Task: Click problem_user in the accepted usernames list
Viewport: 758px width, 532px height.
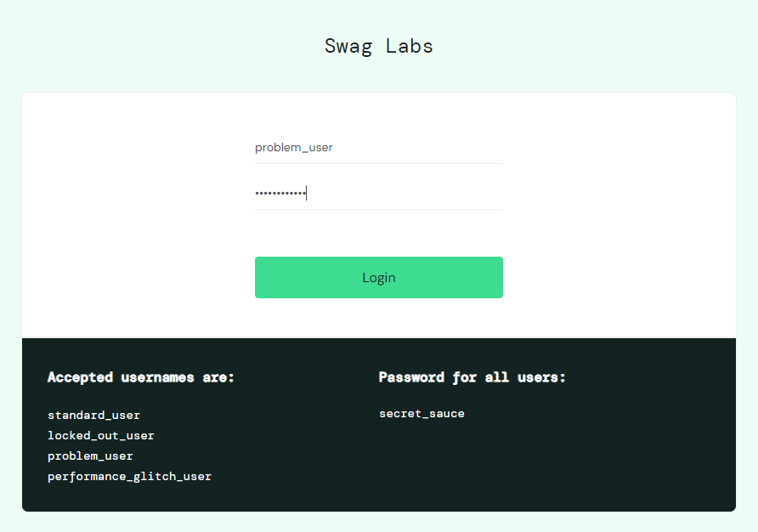Action: click(x=90, y=456)
